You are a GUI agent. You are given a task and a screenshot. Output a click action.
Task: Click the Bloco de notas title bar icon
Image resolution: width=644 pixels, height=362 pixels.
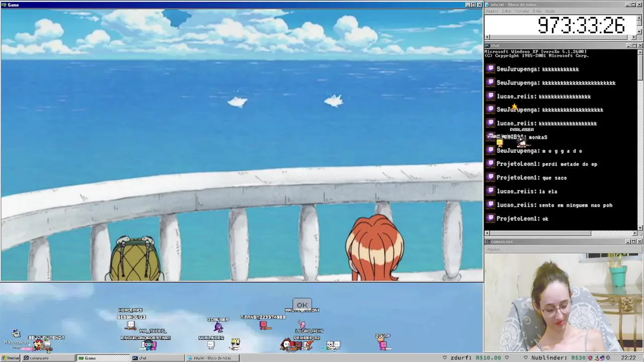(x=487, y=5)
